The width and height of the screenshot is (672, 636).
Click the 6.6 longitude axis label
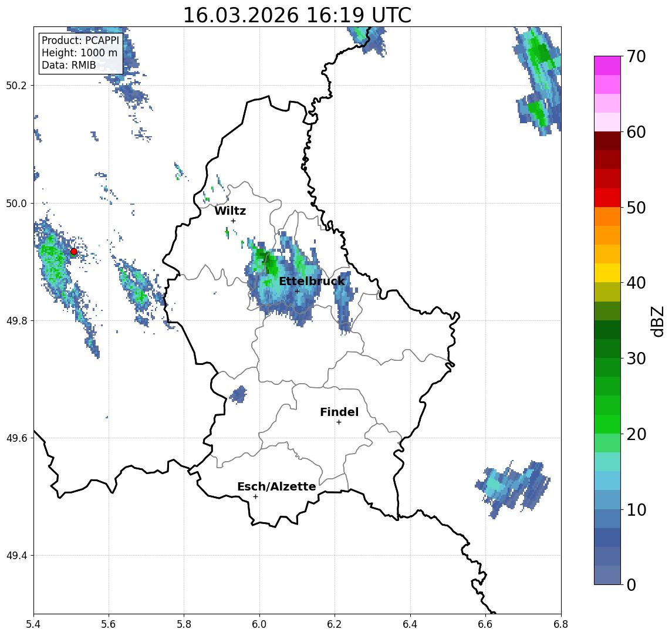click(485, 624)
